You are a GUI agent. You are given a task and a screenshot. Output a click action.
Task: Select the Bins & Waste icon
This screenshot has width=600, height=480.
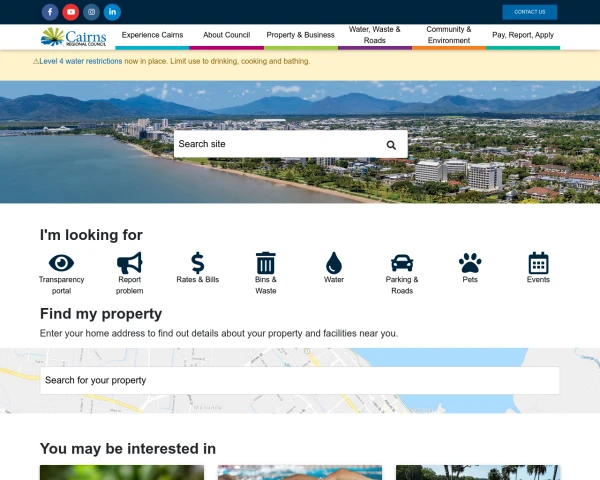click(266, 263)
